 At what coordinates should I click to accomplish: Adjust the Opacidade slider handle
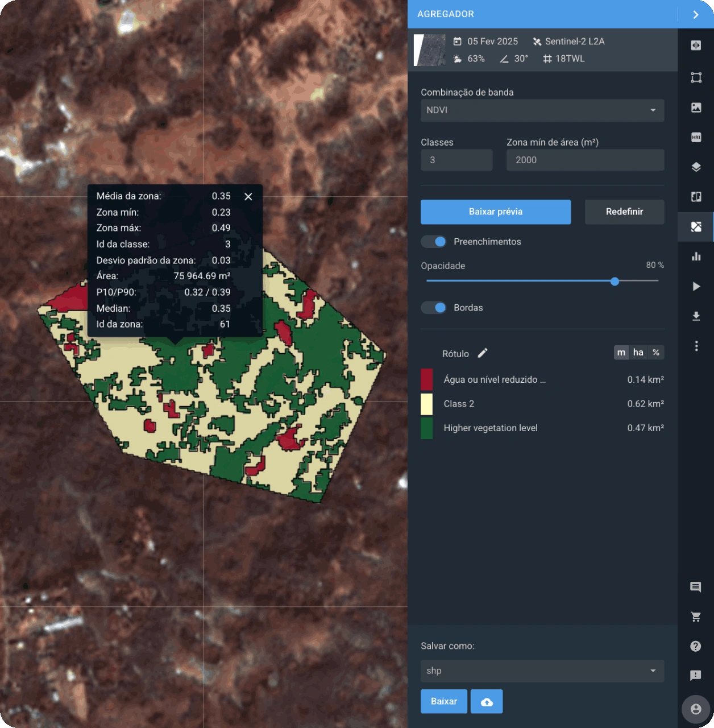[614, 281]
